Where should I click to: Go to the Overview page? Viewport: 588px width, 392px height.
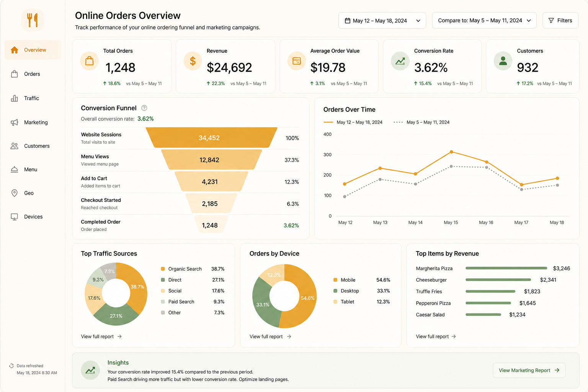(33, 50)
